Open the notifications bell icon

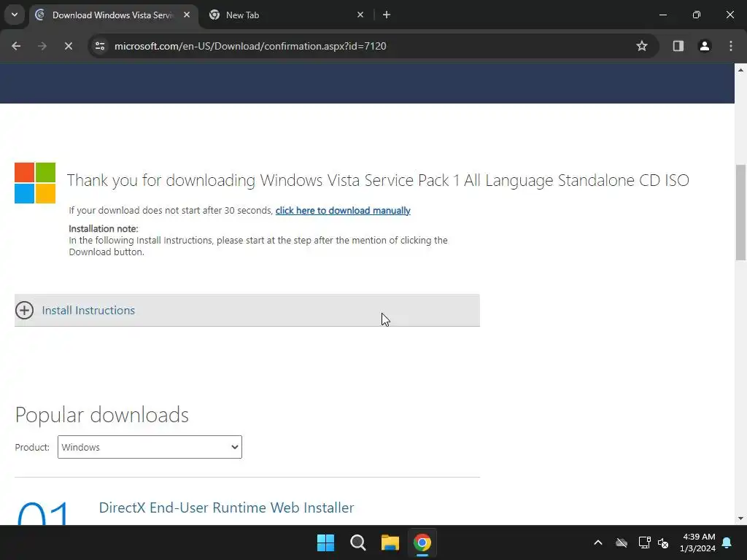point(727,542)
